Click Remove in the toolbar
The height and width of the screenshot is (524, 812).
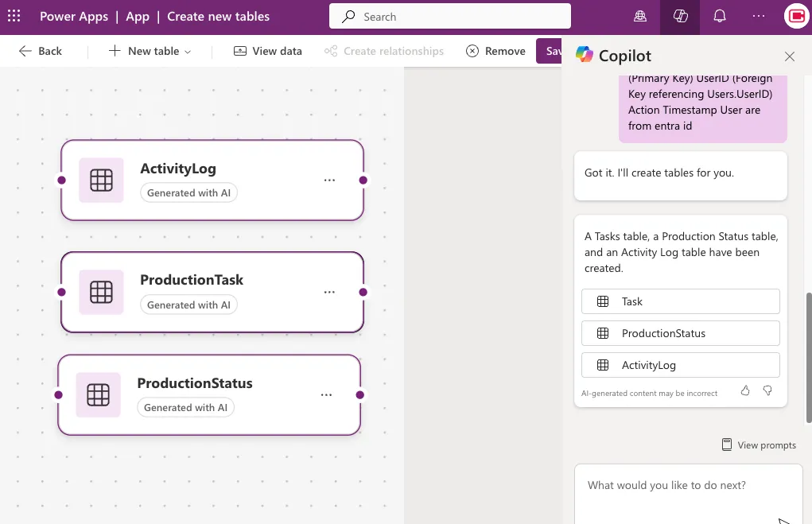(x=495, y=51)
